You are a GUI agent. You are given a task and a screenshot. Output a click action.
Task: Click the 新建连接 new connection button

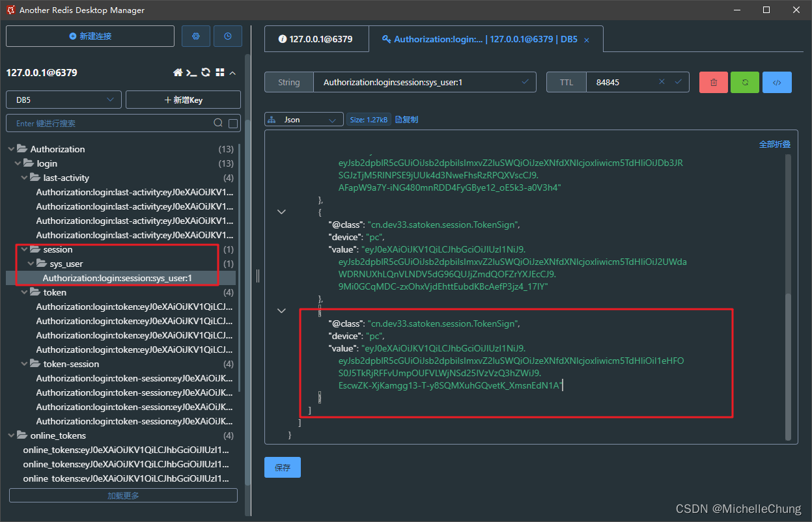pyautogui.click(x=90, y=36)
